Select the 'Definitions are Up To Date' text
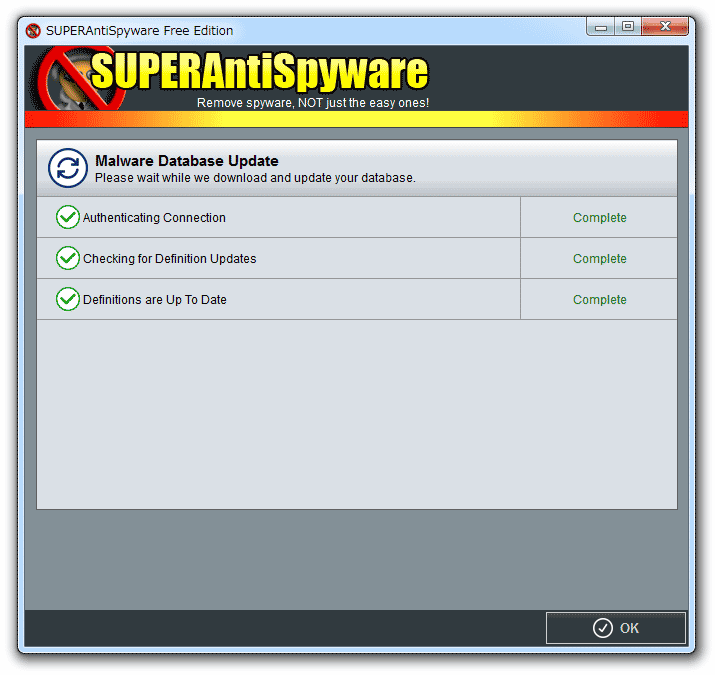The image size is (715, 675). click(x=155, y=300)
